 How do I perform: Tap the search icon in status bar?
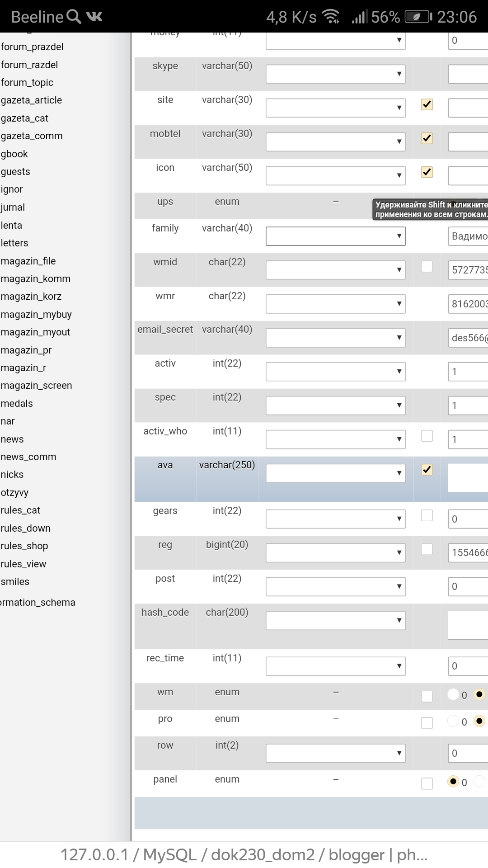pyautogui.click(x=74, y=17)
